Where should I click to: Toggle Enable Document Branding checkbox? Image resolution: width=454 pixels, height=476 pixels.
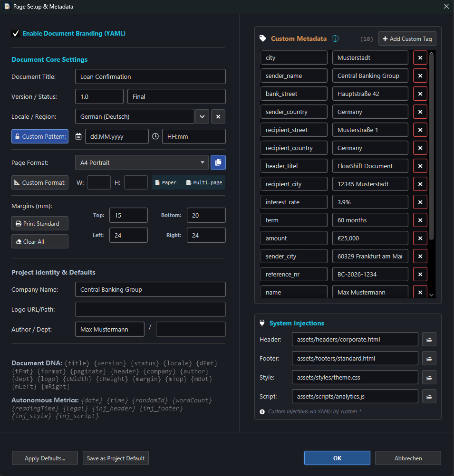click(16, 33)
